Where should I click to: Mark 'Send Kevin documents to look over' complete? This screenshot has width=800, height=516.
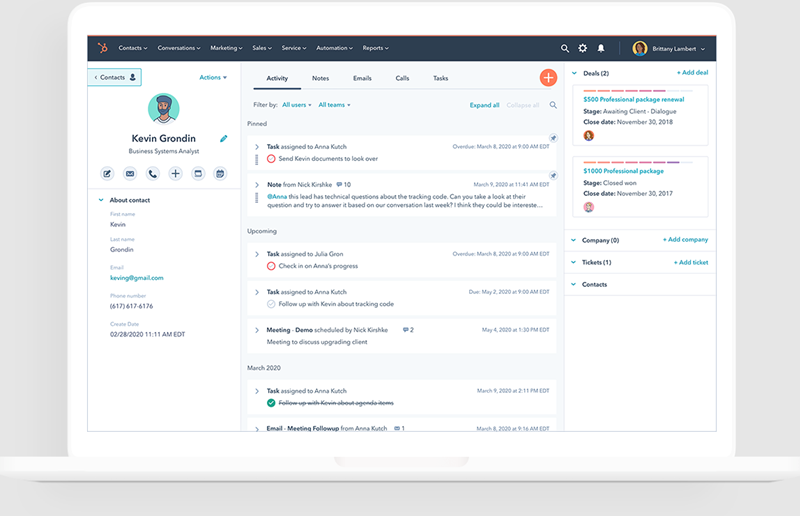point(271,159)
